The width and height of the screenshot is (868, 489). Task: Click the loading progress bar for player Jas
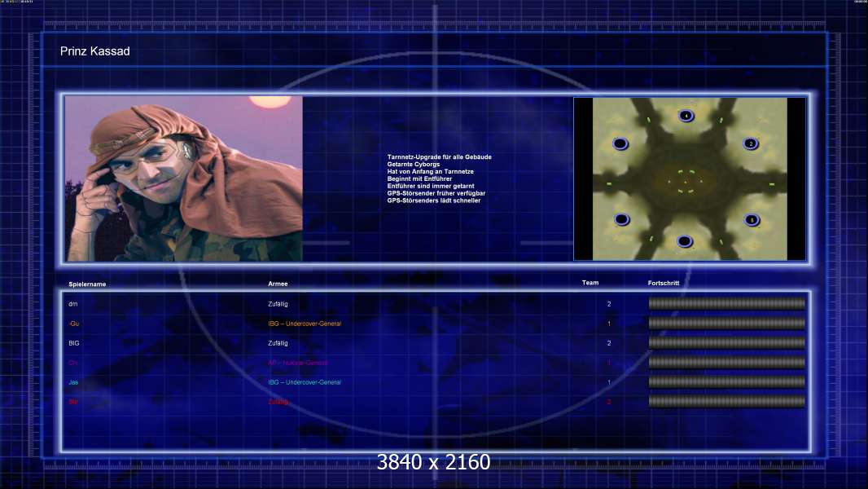(727, 381)
